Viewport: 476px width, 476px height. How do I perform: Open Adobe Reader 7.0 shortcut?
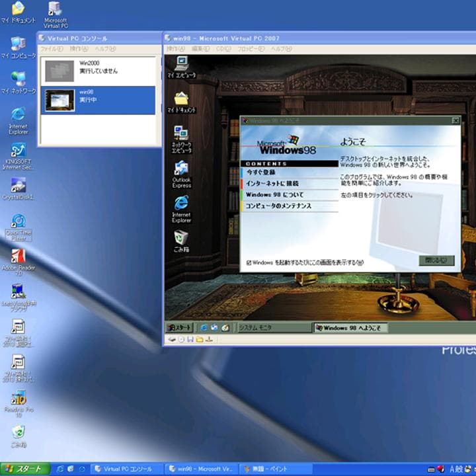click(19, 262)
